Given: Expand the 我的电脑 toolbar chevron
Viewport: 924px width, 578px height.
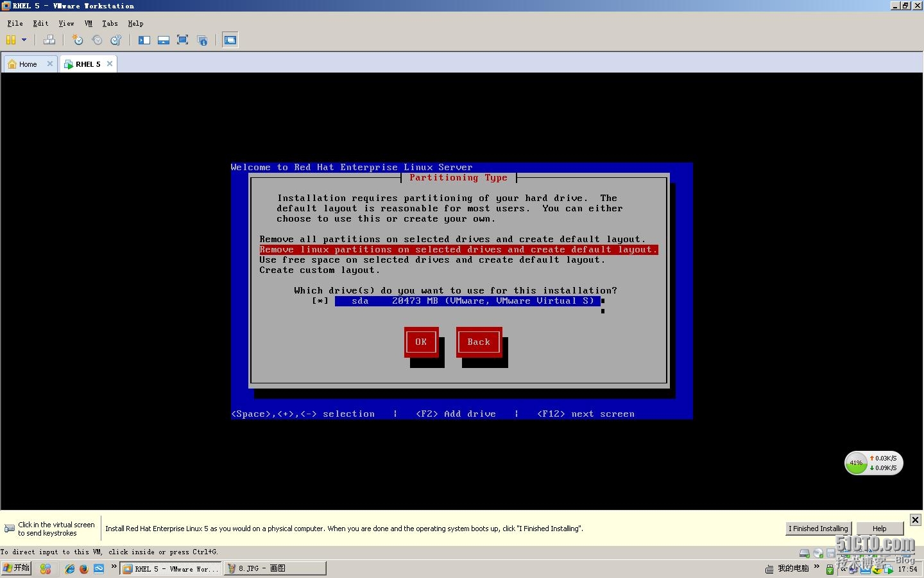Looking at the screenshot, I should [x=817, y=566].
